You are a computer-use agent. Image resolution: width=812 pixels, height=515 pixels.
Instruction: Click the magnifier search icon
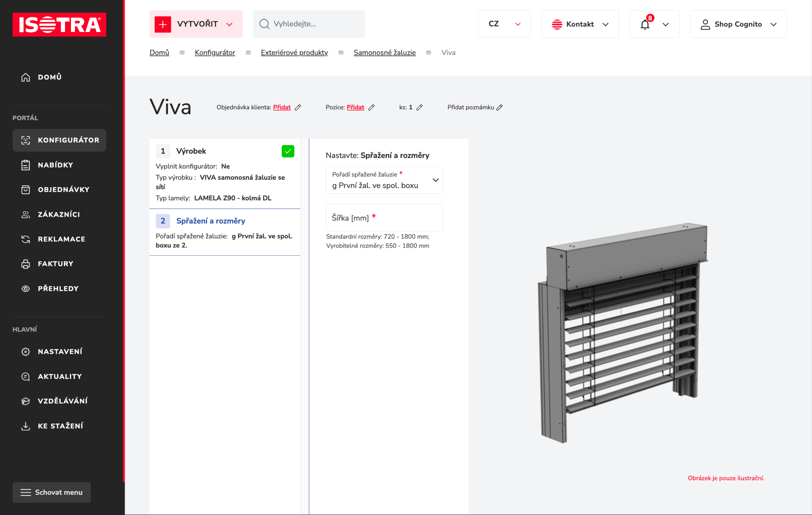tap(264, 24)
